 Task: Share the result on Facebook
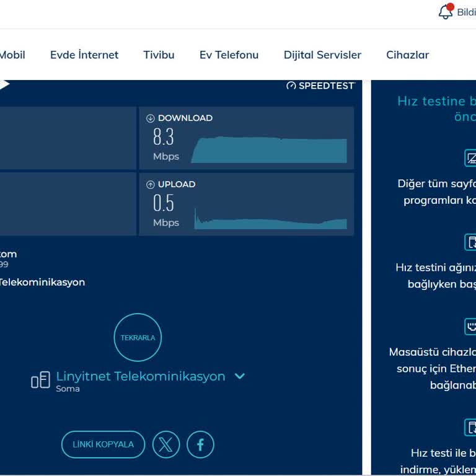point(200,444)
